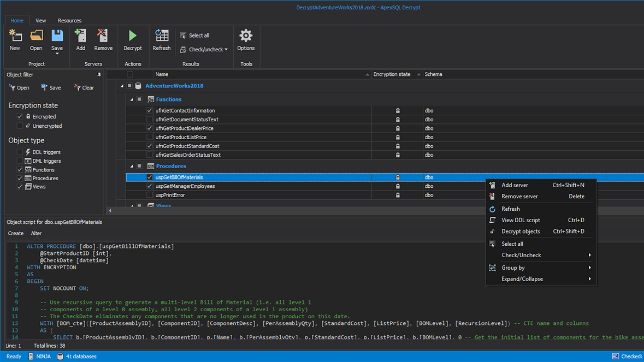Sort by the Name column header

(x=263, y=74)
